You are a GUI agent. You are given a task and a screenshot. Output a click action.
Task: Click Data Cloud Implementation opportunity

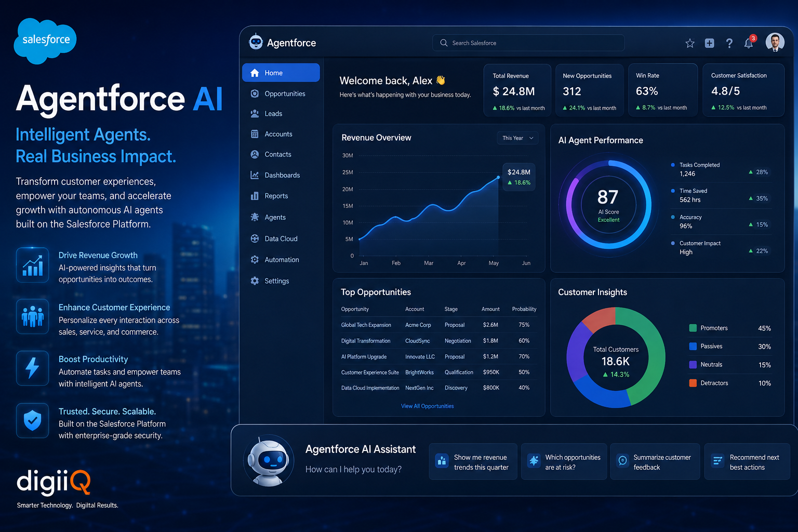click(x=370, y=388)
